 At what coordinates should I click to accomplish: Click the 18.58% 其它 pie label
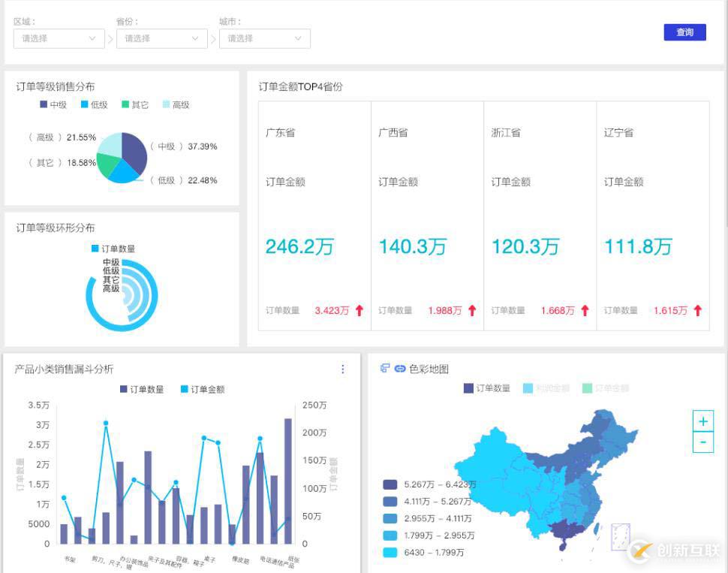point(62,163)
